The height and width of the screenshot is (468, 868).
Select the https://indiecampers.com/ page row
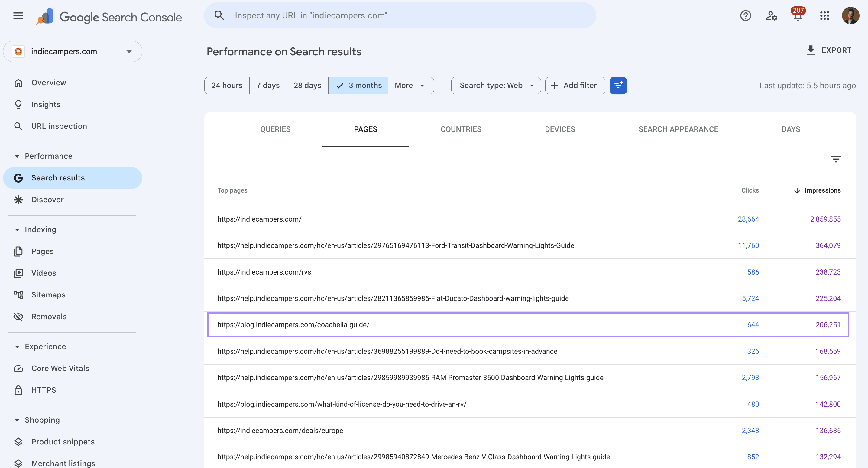tap(530, 219)
